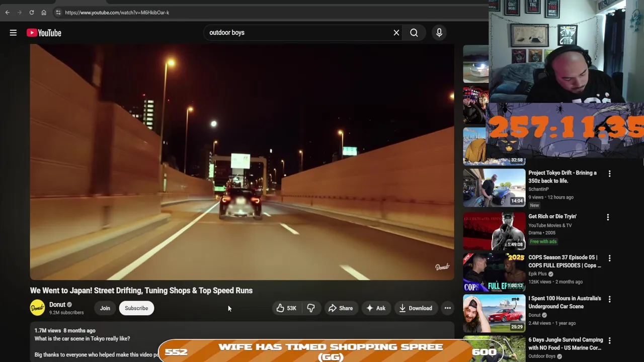Click the video title We Went to Japan!

click(x=141, y=291)
